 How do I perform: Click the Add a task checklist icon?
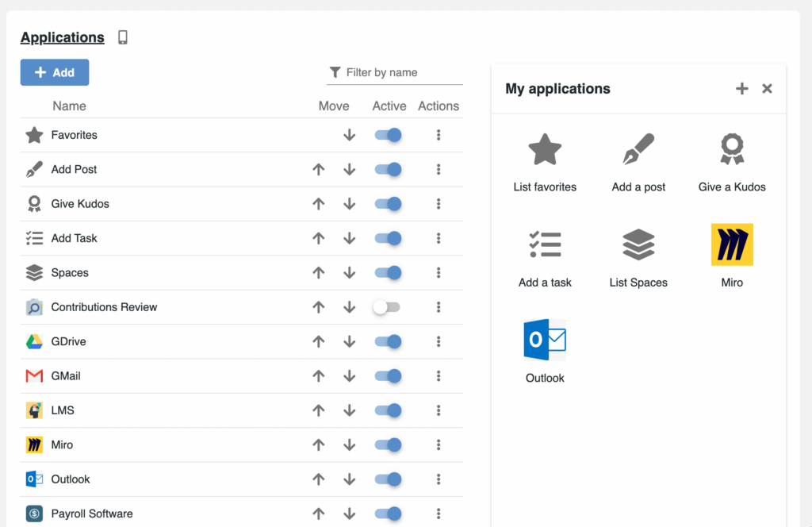coord(545,245)
